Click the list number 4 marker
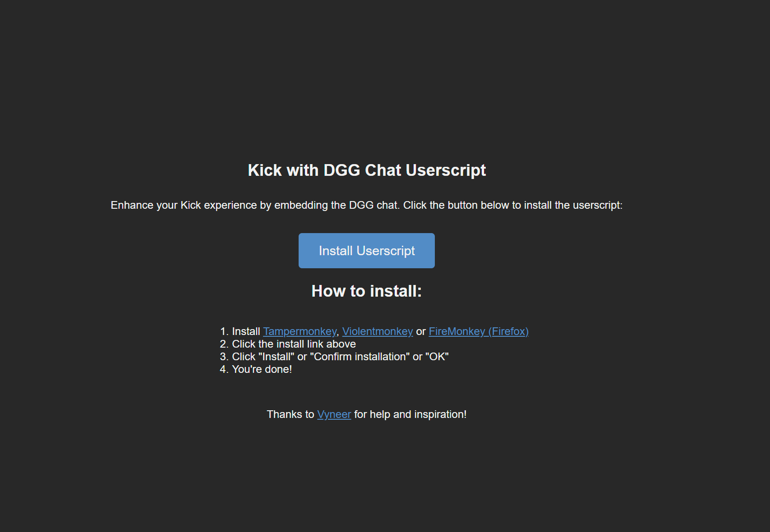 tap(224, 369)
